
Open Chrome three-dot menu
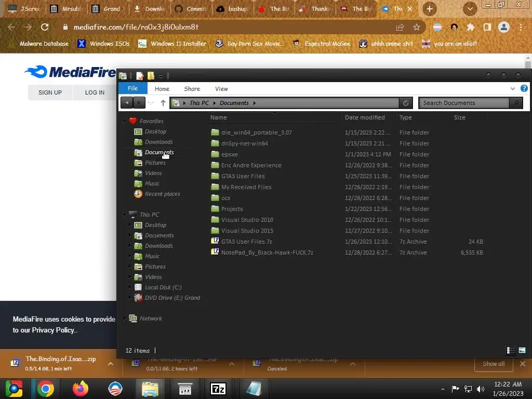click(x=521, y=27)
